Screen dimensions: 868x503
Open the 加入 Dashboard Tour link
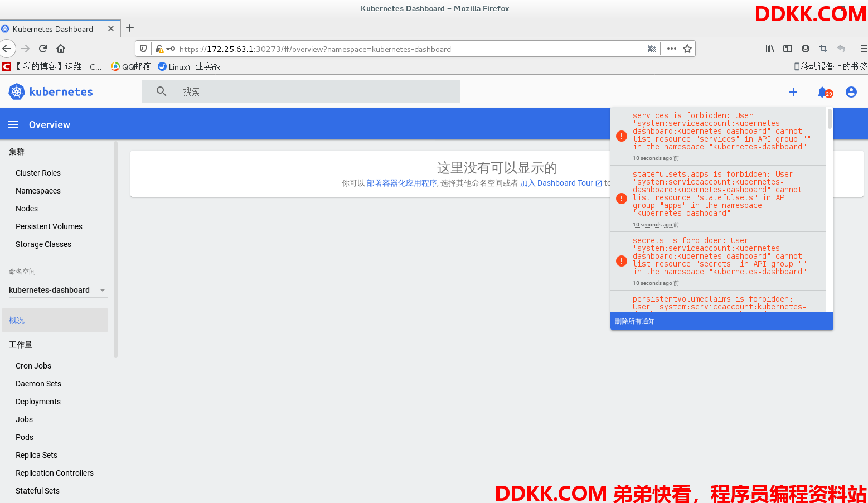click(561, 183)
